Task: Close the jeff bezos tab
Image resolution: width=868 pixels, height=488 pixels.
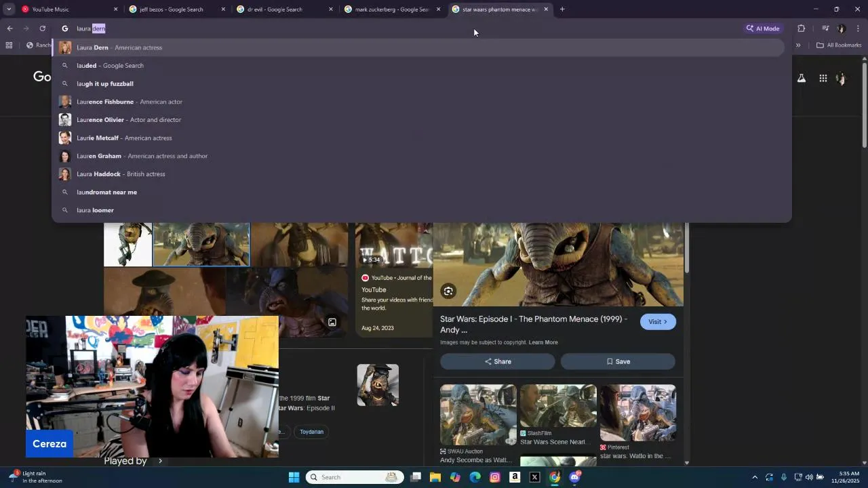Action: point(223,9)
